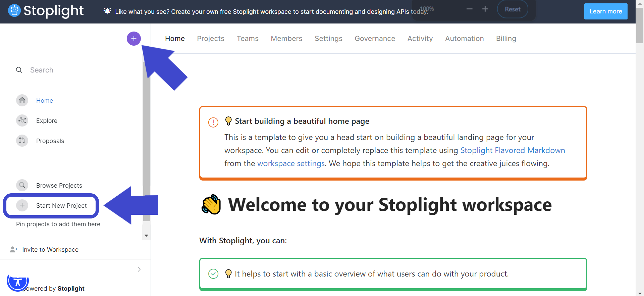Click the Start New Project plus icon
The width and height of the screenshot is (644, 296).
point(22,205)
